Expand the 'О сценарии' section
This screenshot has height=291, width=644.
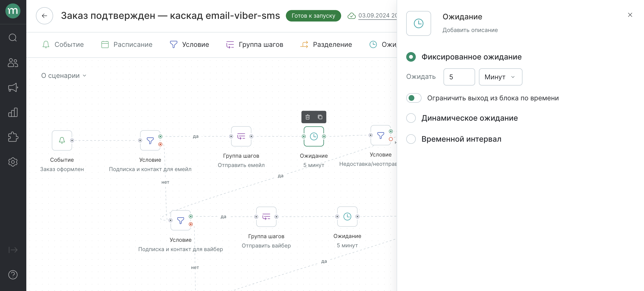click(64, 76)
